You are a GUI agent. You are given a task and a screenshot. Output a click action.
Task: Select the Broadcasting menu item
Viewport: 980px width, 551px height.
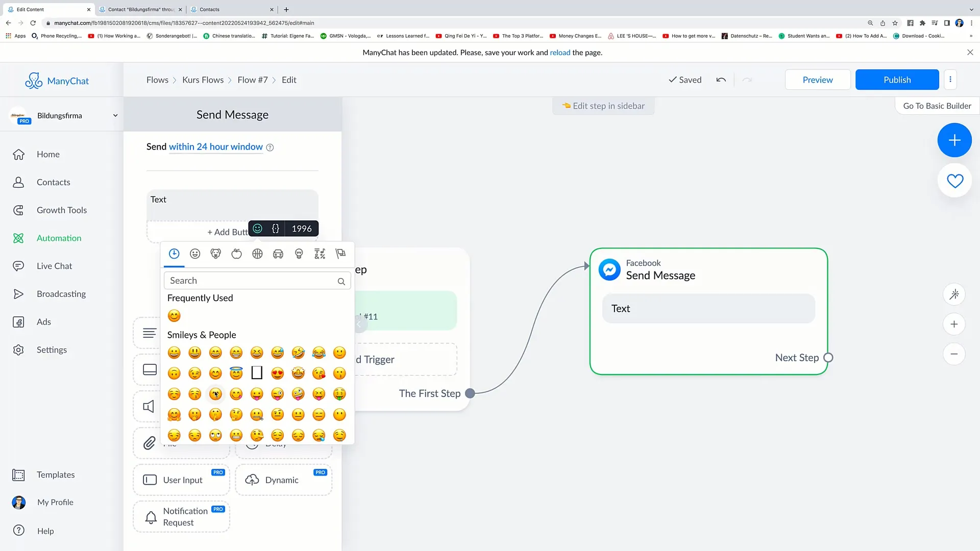pos(61,293)
